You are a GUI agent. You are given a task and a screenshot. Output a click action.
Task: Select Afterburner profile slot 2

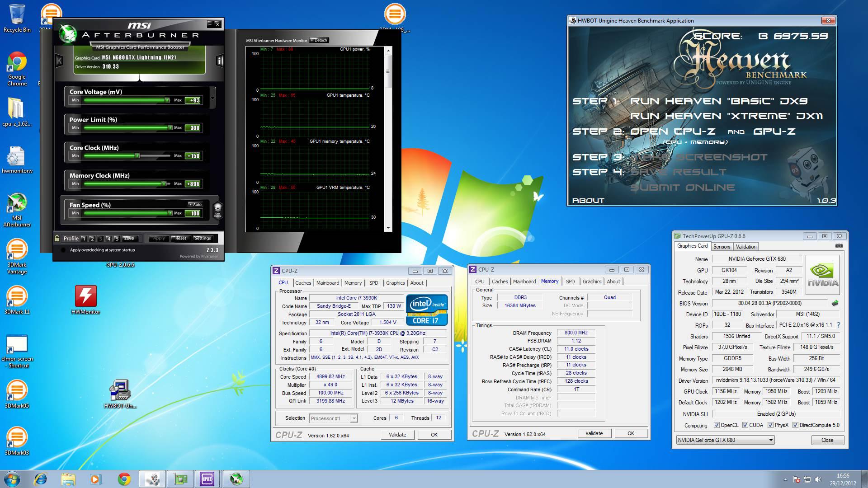(x=92, y=239)
